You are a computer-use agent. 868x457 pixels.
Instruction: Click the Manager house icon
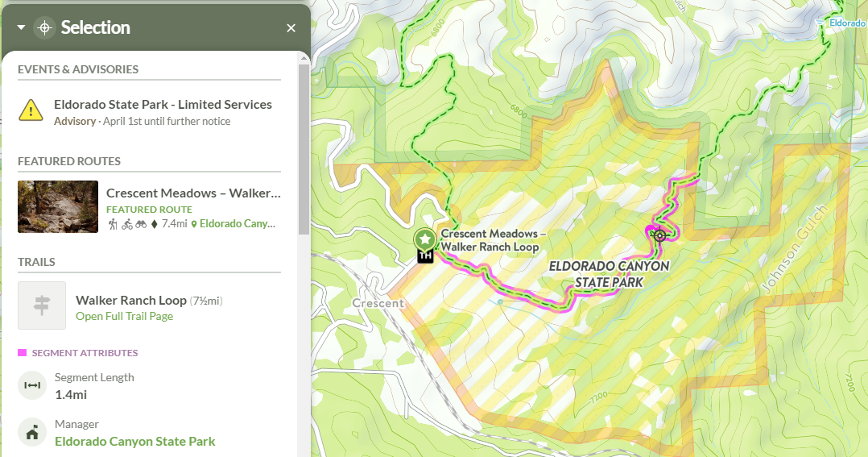(32, 433)
